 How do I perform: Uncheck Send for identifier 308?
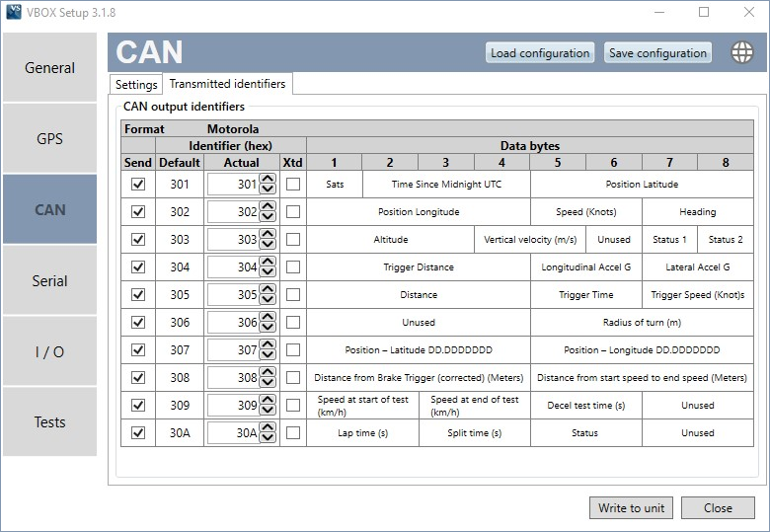click(x=138, y=377)
